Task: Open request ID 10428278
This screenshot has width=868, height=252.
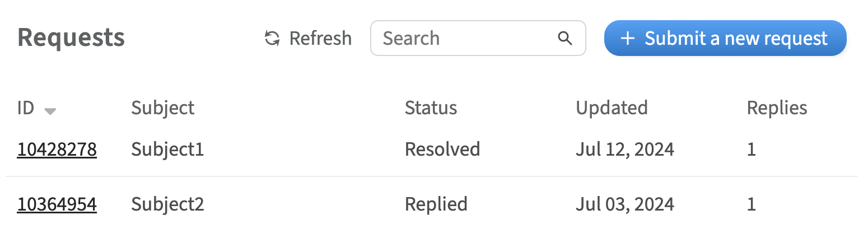Action: point(57,149)
